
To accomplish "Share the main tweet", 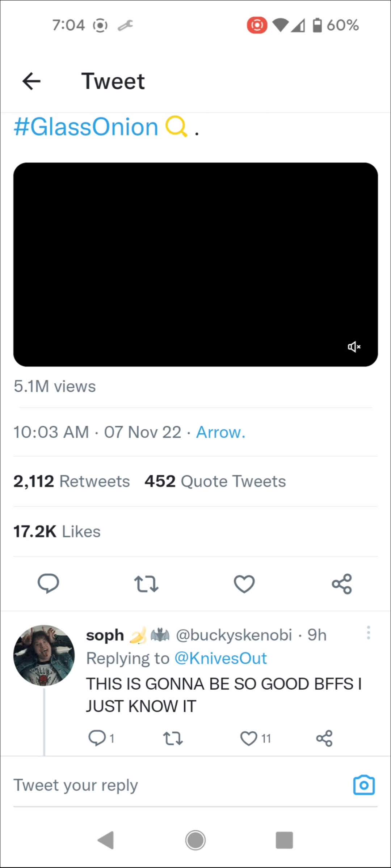I will tap(342, 583).
